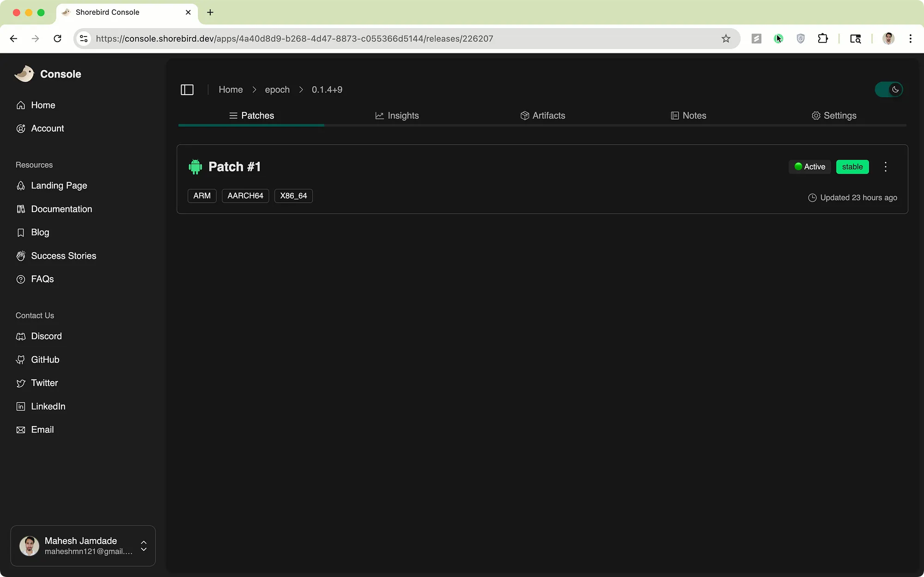Click the browser address bar URL
The height and width of the screenshot is (577, 924).
[x=294, y=39]
